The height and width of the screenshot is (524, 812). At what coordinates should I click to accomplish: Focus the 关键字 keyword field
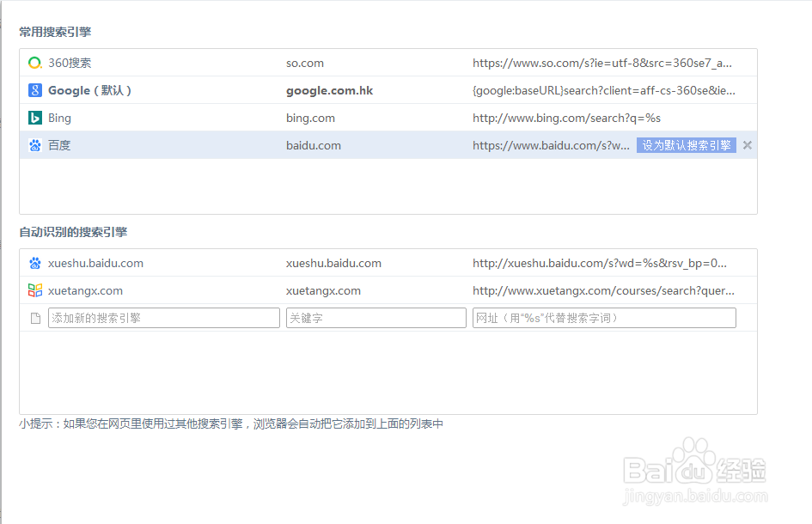[x=376, y=318]
